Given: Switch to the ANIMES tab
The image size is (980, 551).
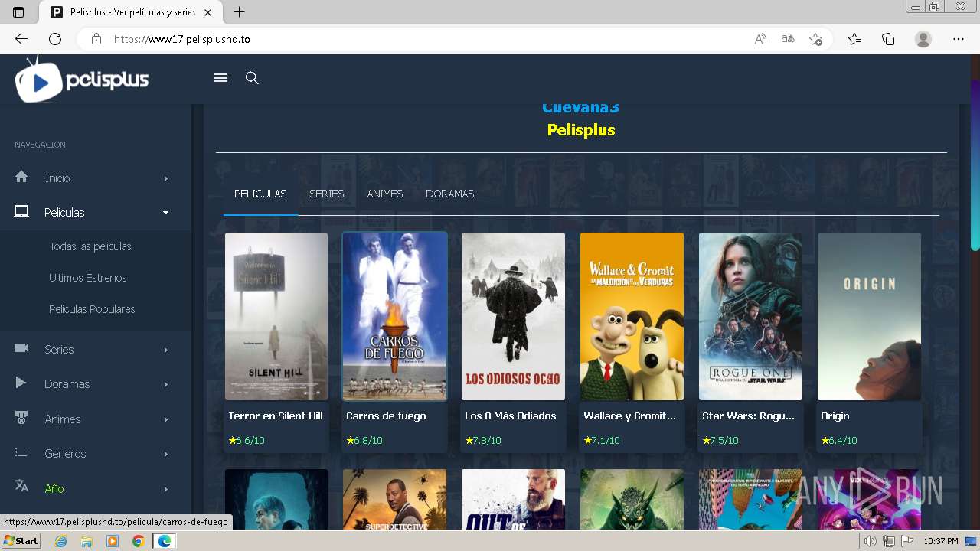Looking at the screenshot, I should 385,194.
